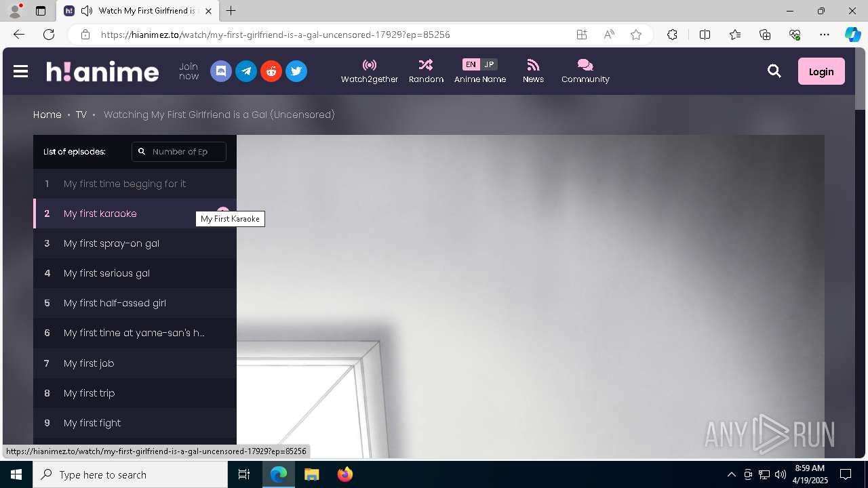
Task: Open browser Extensions
Action: 672,35
